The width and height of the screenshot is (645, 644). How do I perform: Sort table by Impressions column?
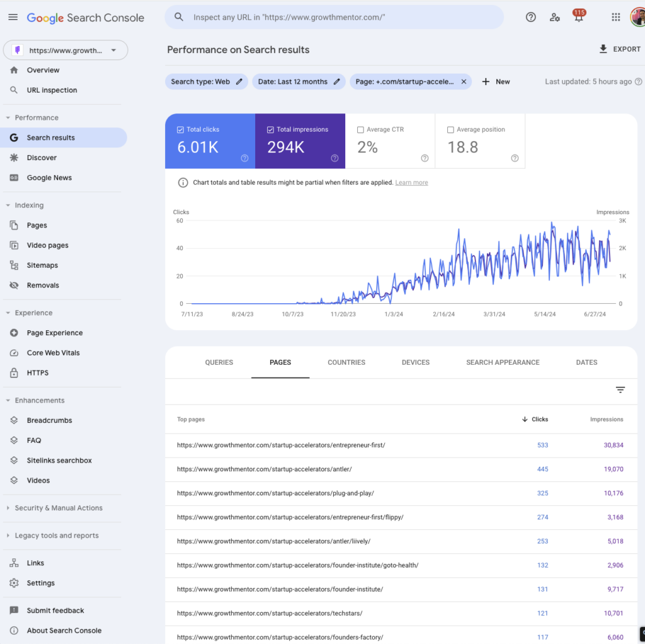tap(607, 419)
